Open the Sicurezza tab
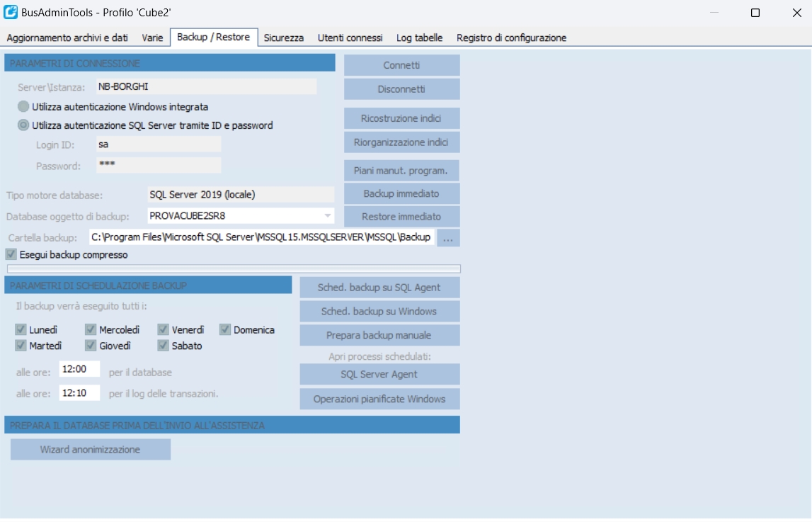The height and width of the screenshot is (522, 812). (x=284, y=38)
